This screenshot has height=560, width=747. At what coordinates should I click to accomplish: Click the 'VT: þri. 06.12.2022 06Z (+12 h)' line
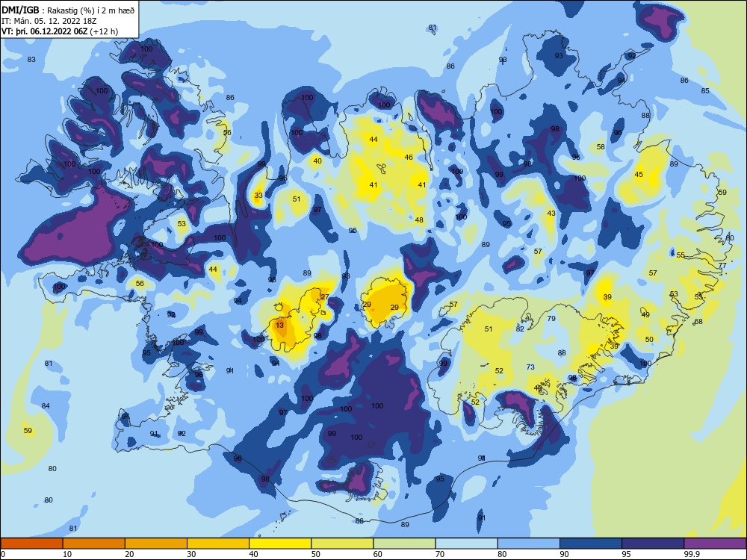[60, 31]
